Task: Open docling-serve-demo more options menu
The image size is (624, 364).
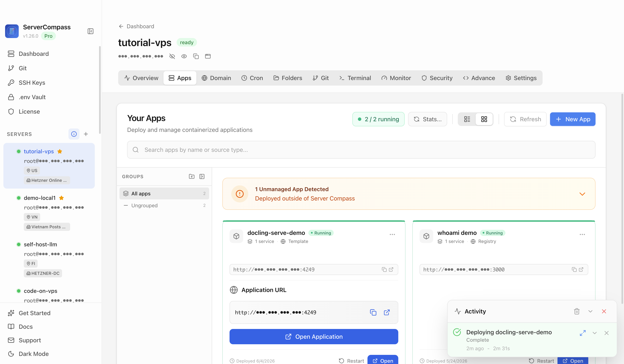Action: [x=392, y=234]
